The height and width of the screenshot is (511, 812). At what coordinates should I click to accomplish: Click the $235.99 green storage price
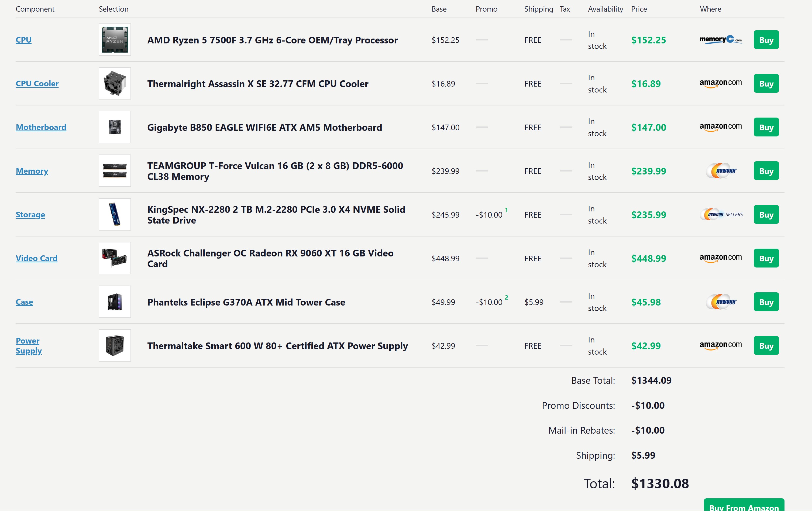(648, 215)
